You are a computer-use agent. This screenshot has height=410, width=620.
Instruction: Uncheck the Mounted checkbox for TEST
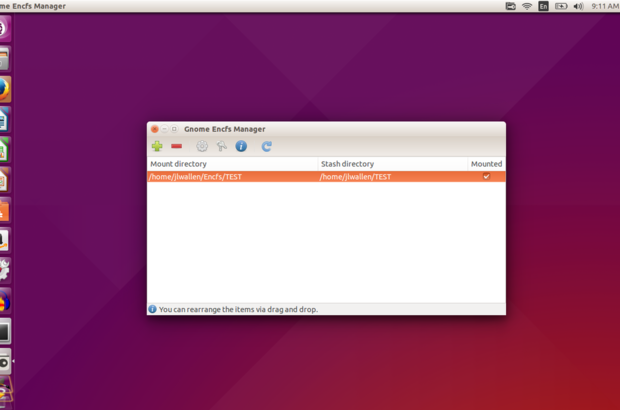pyautogui.click(x=487, y=176)
